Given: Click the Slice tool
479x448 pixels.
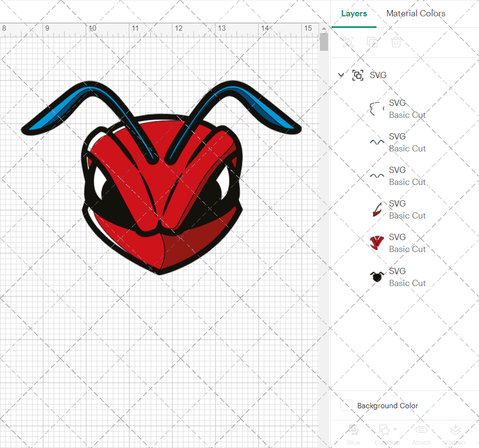Looking at the screenshot, I should [353, 434].
